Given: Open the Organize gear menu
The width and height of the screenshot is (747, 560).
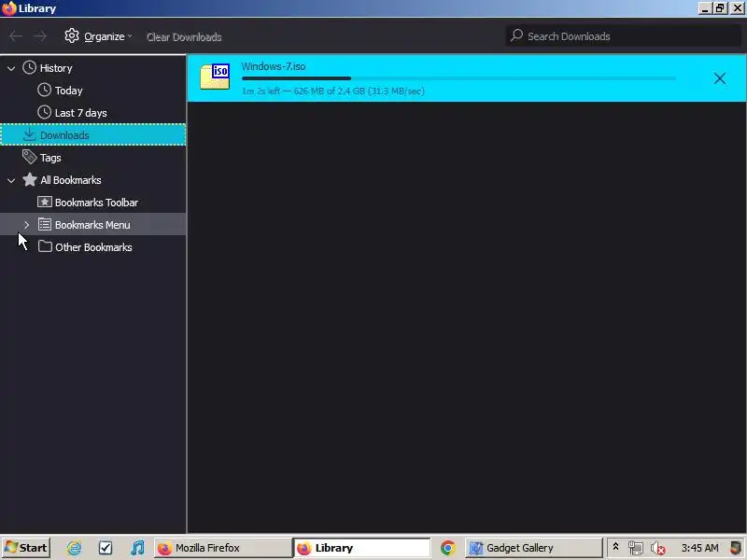Looking at the screenshot, I should click(98, 36).
